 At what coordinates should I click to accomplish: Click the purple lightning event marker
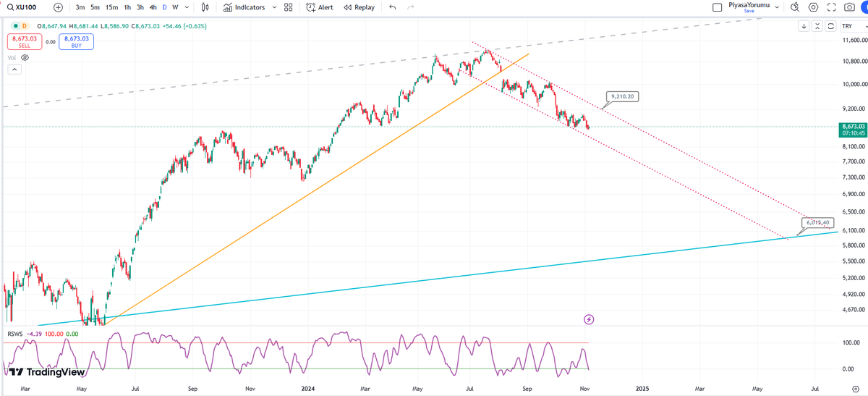tap(589, 319)
